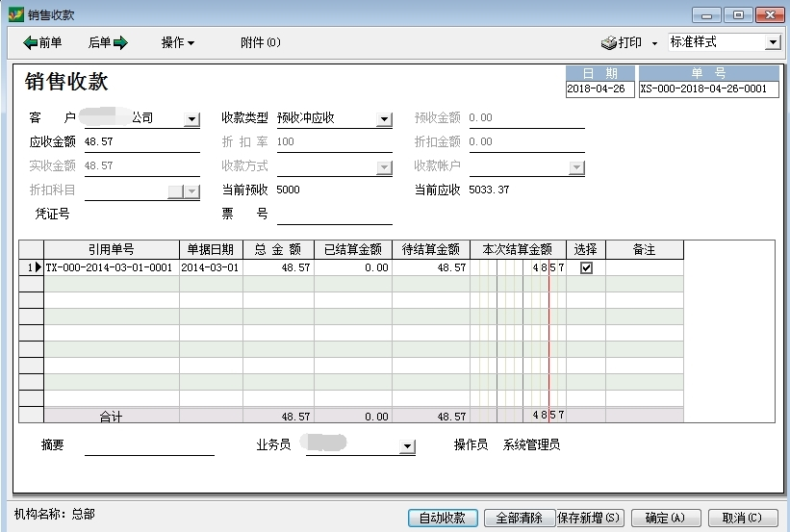The height and width of the screenshot is (532, 790).
Task: Click the printer 打印 icon
Action: coord(610,43)
